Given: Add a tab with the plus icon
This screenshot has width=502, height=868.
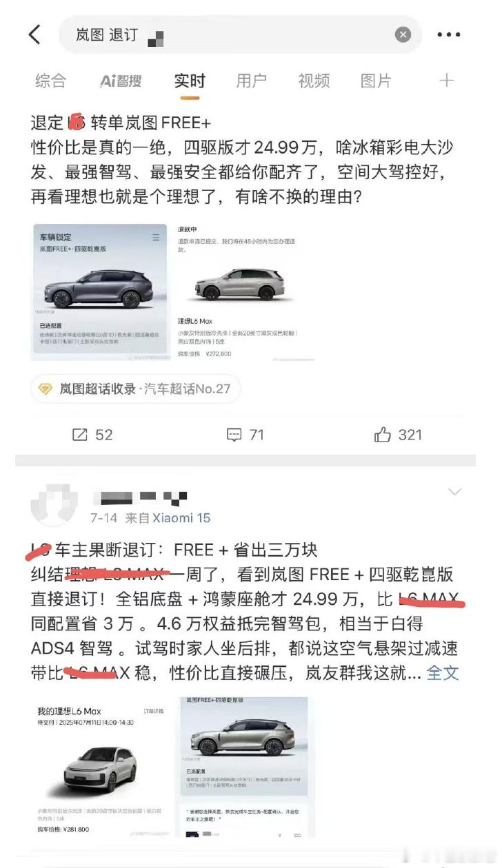Looking at the screenshot, I should click(x=447, y=81).
